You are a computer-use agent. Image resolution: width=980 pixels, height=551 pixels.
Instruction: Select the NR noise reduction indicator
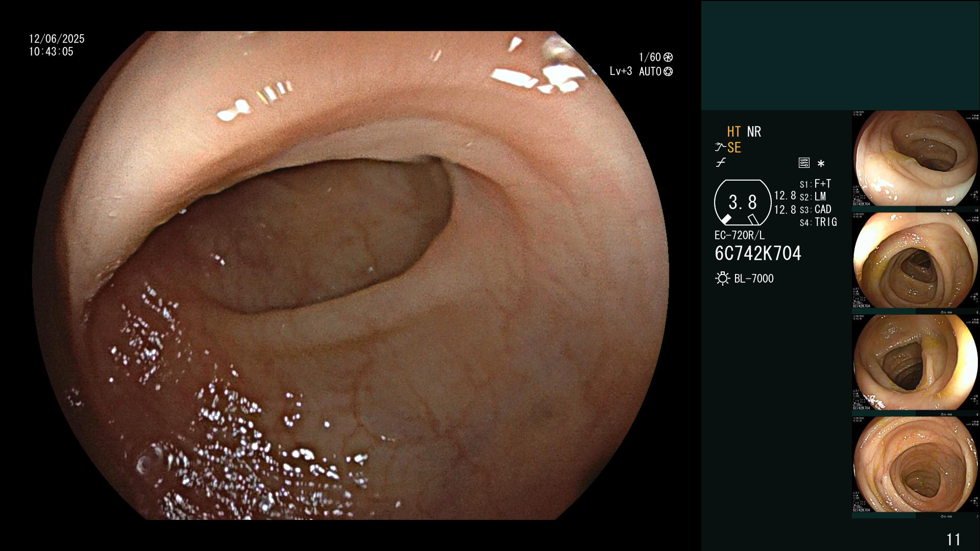[754, 132]
